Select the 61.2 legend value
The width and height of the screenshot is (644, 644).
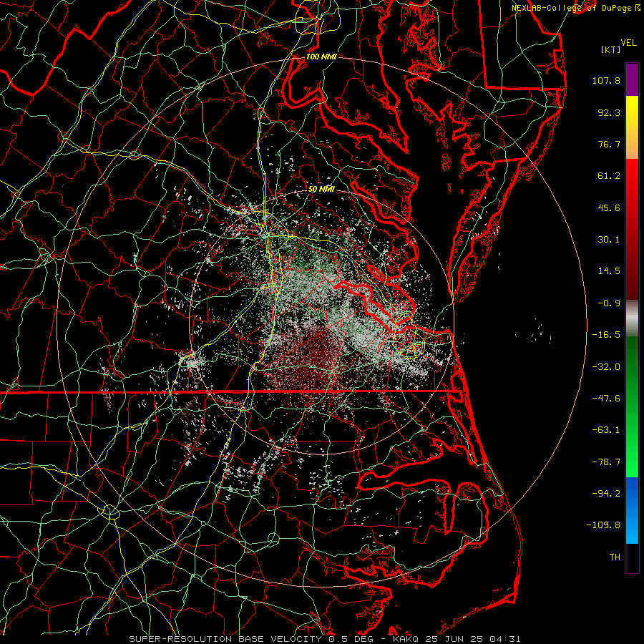pos(609,176)
